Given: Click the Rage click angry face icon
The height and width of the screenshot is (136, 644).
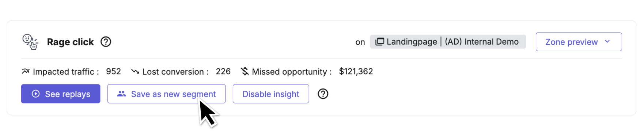Looking at the screenshot, I should coord(30,42).
